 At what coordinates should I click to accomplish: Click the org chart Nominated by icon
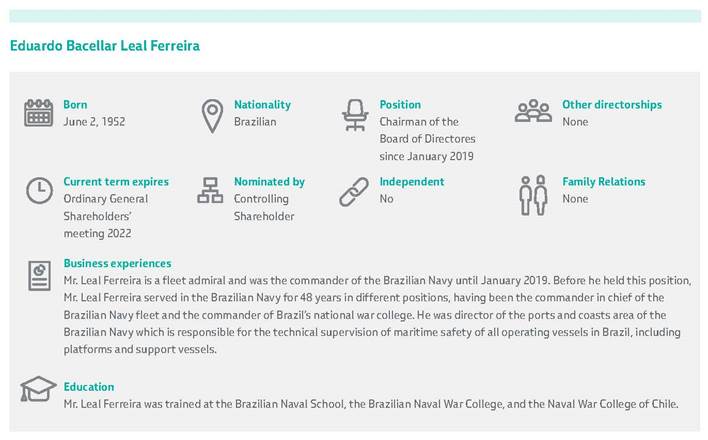coord(211,190)
